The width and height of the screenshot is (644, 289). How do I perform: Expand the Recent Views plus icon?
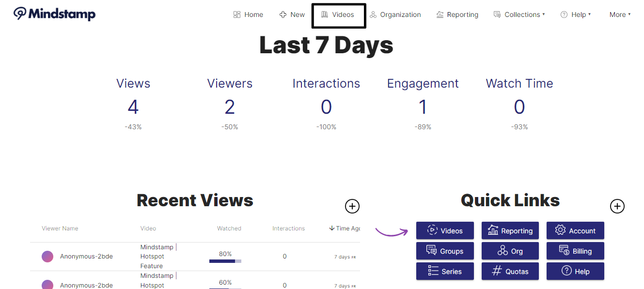point(352,206)
